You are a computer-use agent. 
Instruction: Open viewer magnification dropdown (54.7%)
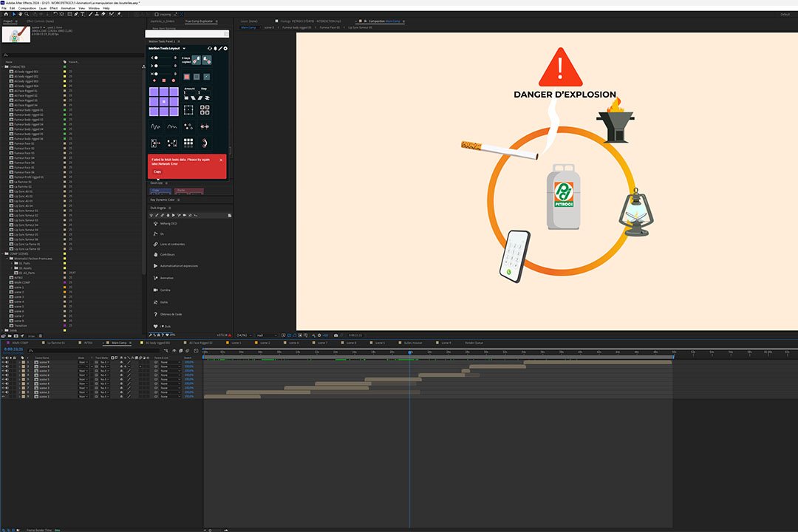tap(243, 335)
